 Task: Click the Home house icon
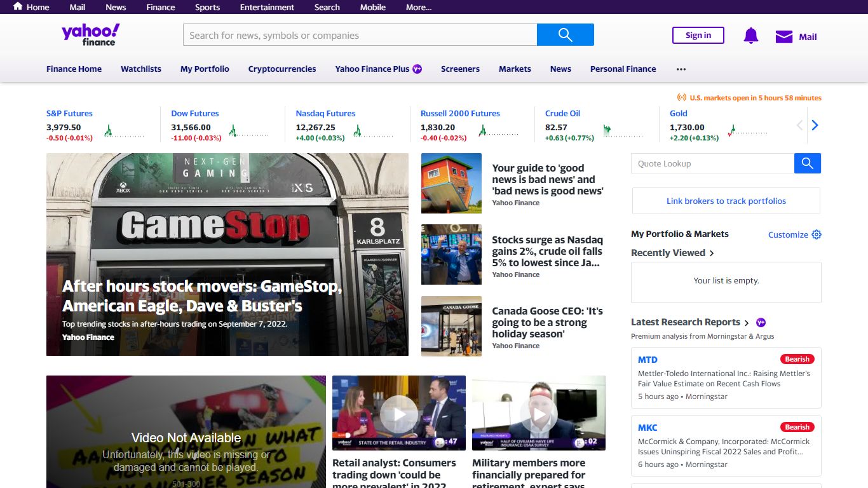[x=17, y=6]
